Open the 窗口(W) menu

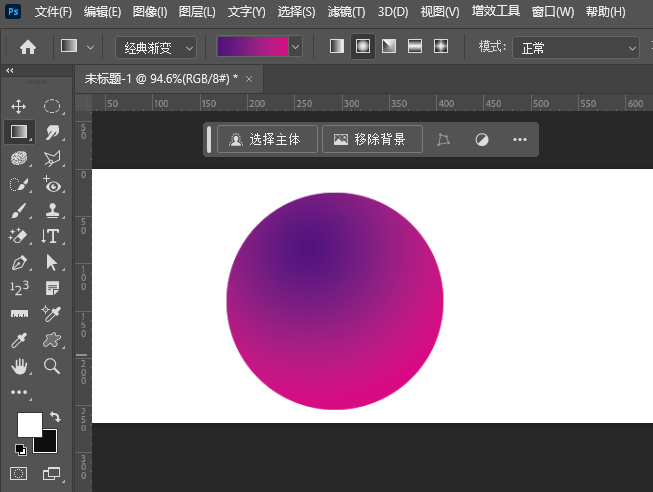[x=553, y=12]
